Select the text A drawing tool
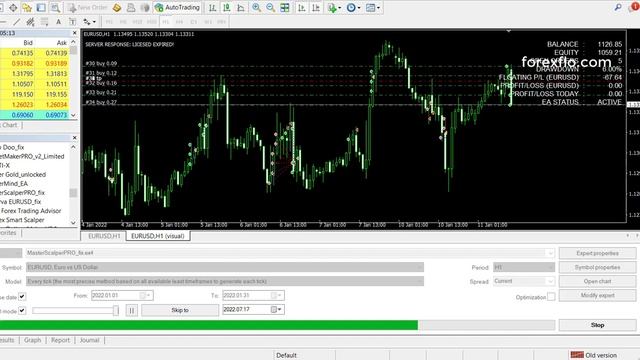 [58, 22]
